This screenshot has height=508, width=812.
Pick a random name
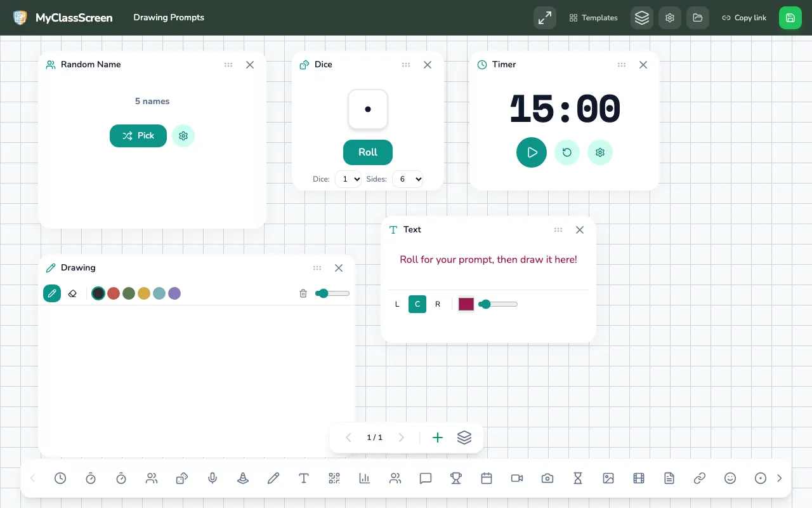point(138,135)
